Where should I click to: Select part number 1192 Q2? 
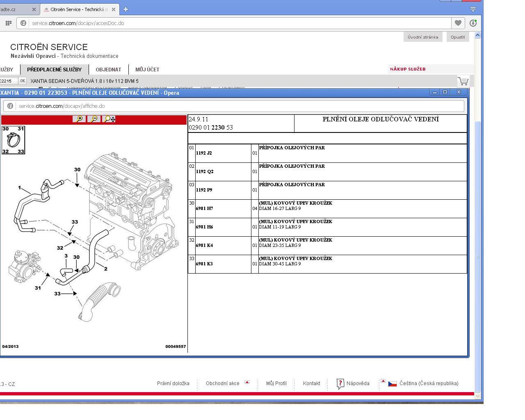pyautogui.click(x=205, y=171)
